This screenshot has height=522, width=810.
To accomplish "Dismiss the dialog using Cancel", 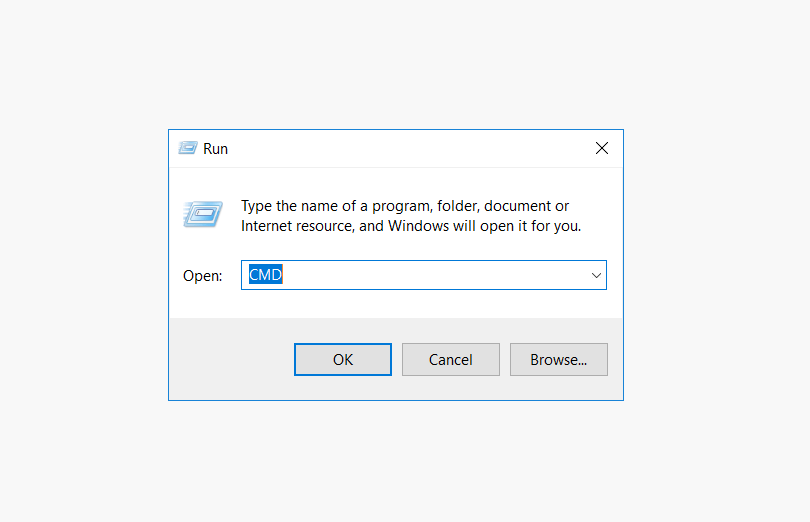I will [450, 359].
